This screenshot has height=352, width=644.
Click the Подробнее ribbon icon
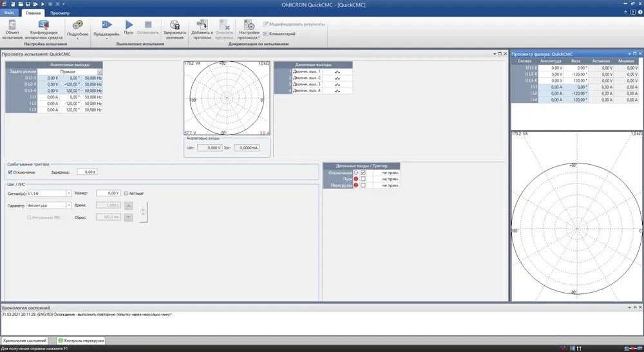[77, 25]
